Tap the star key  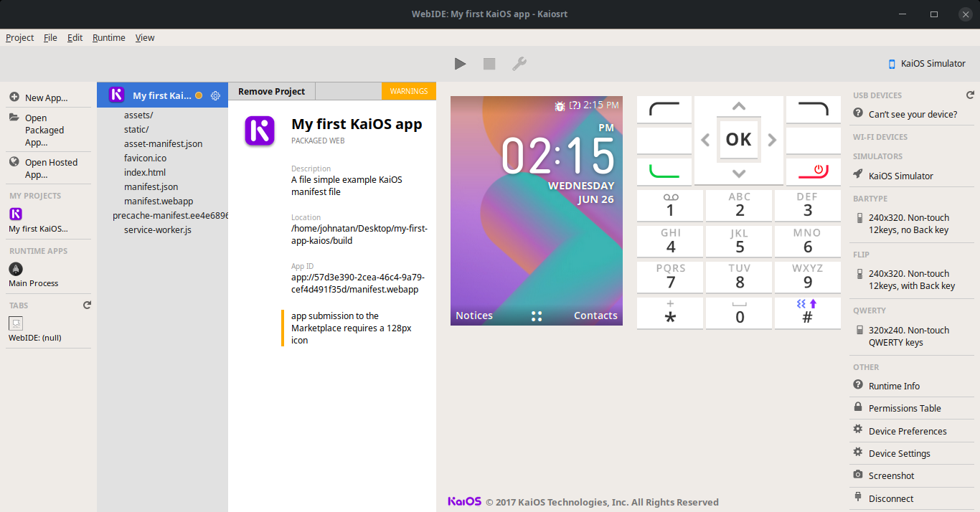(x=670, y=313)
